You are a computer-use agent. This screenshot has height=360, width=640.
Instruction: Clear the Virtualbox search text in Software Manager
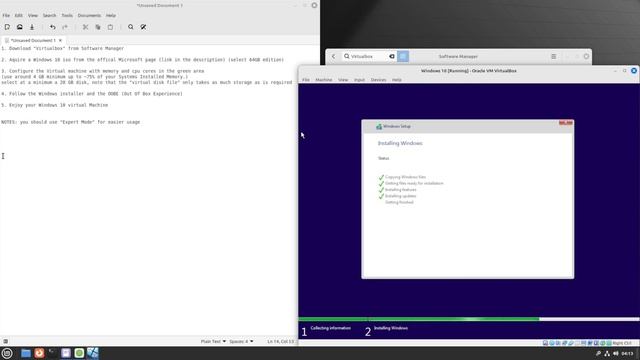click(392, 56)
